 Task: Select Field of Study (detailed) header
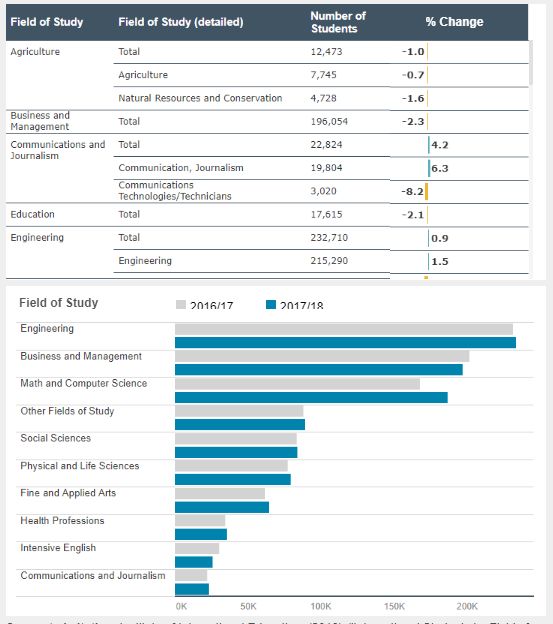click(181, 22)
